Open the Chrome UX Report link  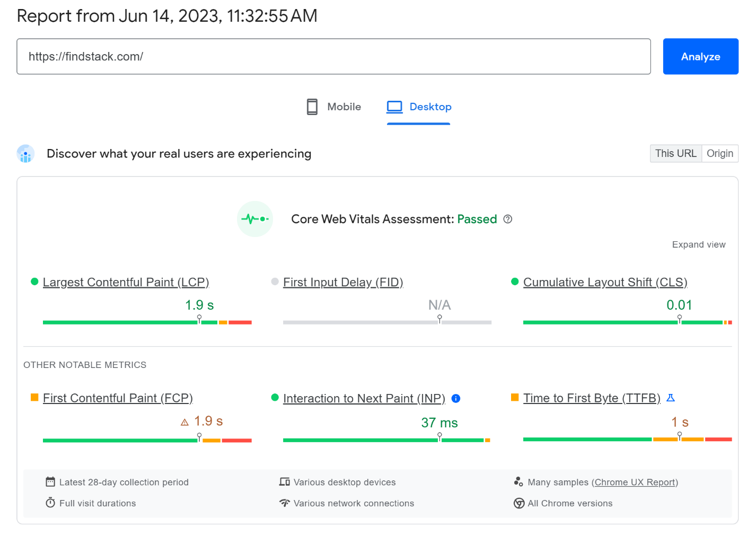[635, 482]
